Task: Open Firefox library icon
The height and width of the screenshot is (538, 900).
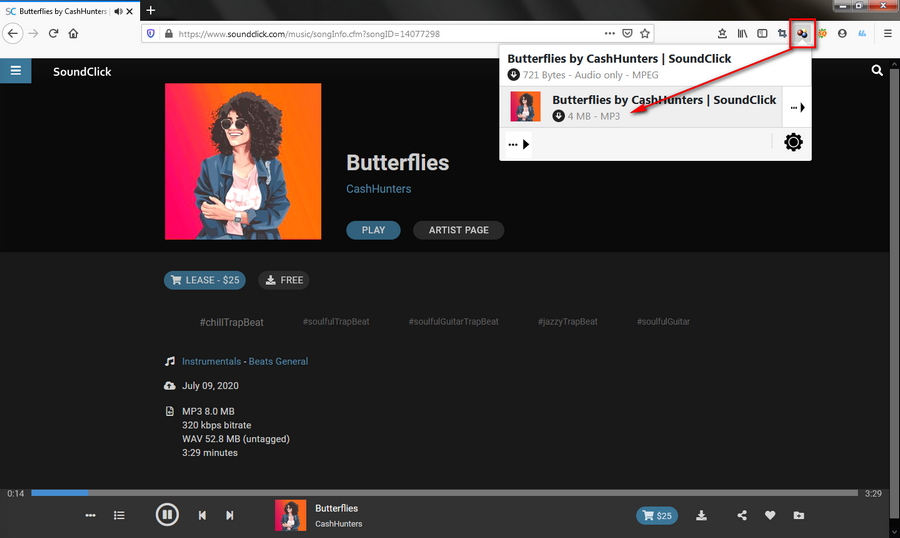Action: (x=742, y=33)
